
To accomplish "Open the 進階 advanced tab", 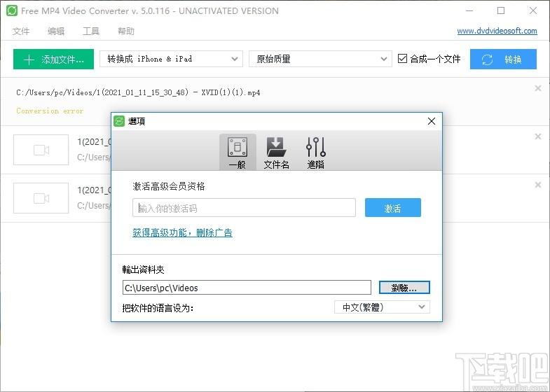I will [316, 153].
